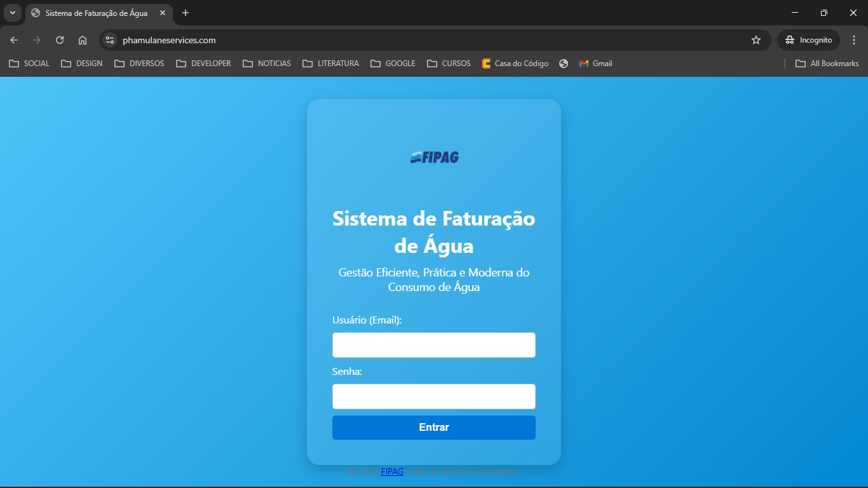Reload the page with refresh icon

60,40
